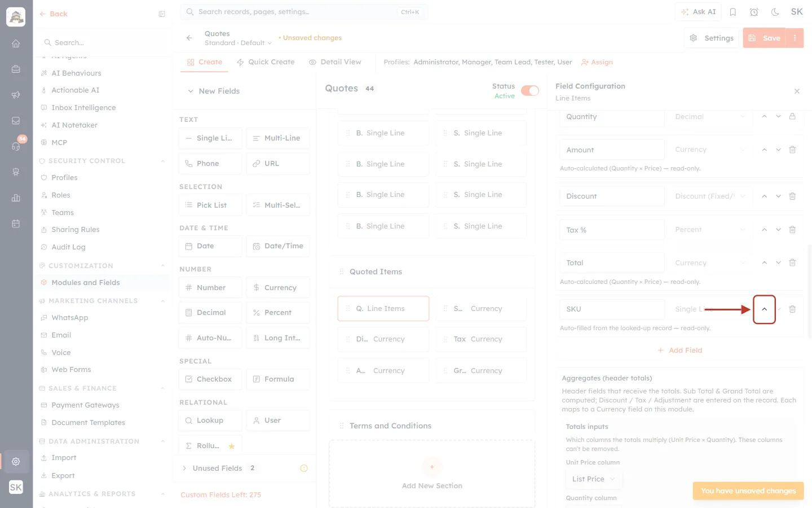This screenshot has width=812, height=508.
Task: Open the layout Settings button
Action: 712,38
